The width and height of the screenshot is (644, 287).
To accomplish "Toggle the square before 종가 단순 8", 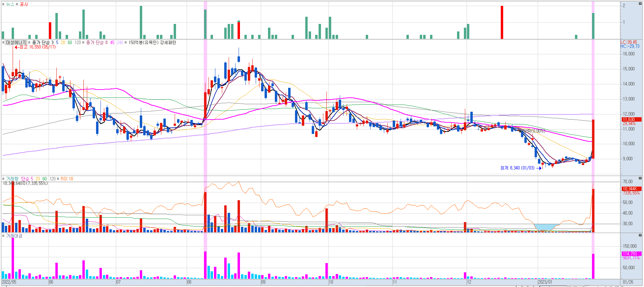I will [x=84, y=43].
